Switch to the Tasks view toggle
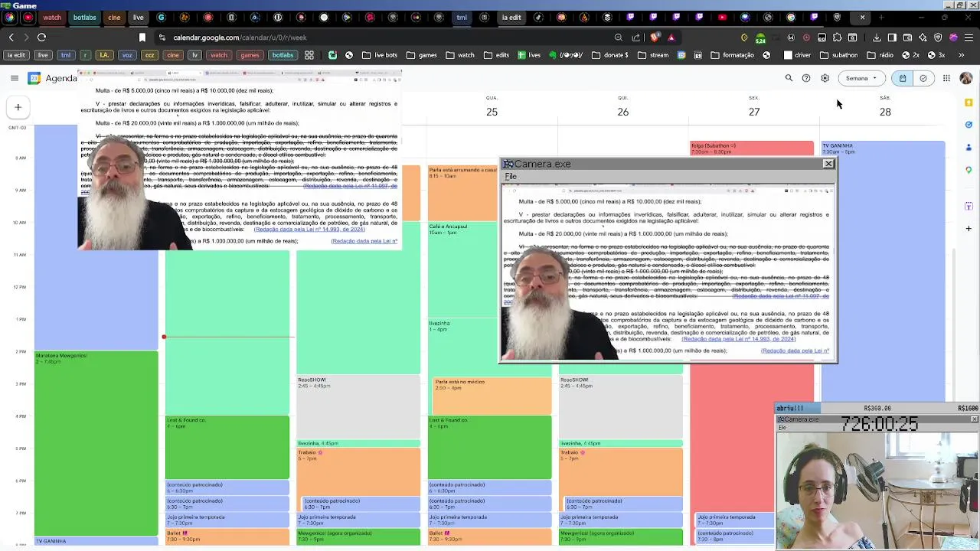 [x=923, y=78]
